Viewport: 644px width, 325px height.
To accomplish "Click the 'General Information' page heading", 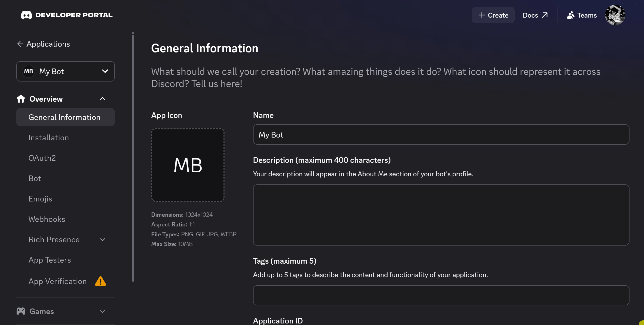I will tap(205, 48).
